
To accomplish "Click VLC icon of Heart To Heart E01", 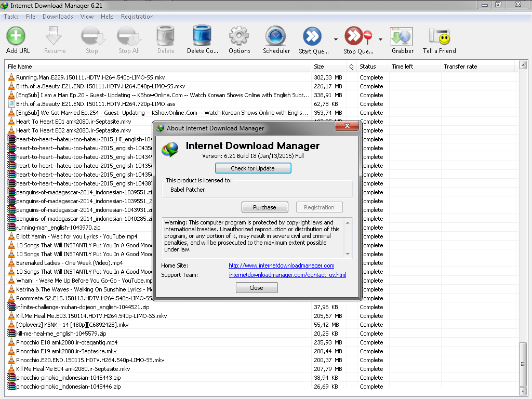I will click(x=11, y=121).
